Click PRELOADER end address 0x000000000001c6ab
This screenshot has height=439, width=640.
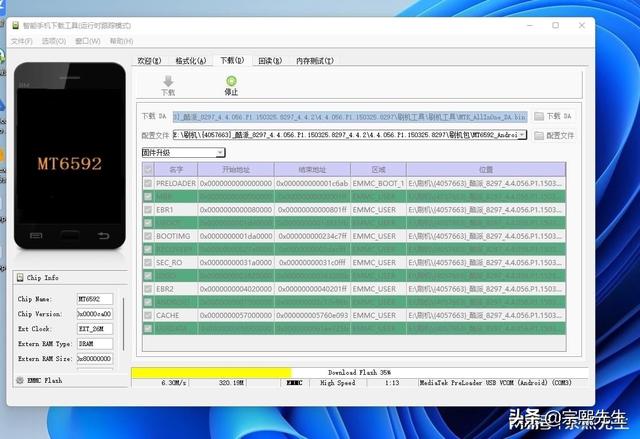312,184
